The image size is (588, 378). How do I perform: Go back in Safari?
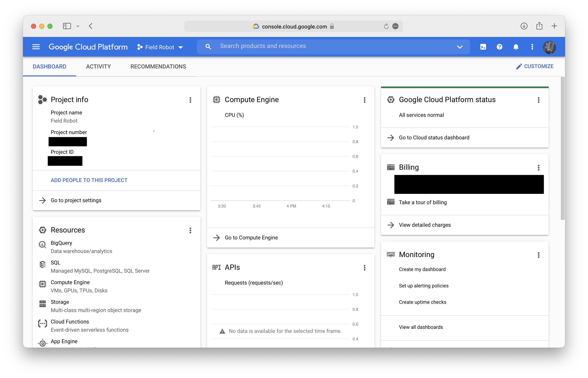point(91,26)
